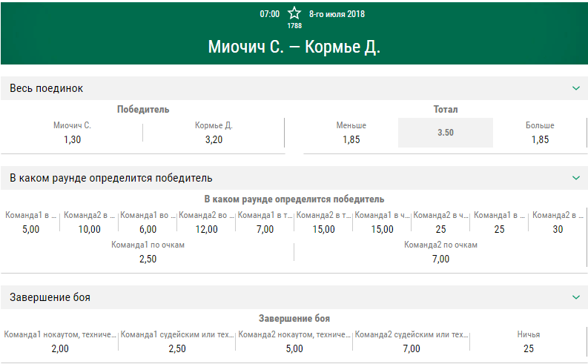The width and height of the screenshot is (588, 364).
Task: Click bold Завершение боя market heading
Action: pos(294,318)
